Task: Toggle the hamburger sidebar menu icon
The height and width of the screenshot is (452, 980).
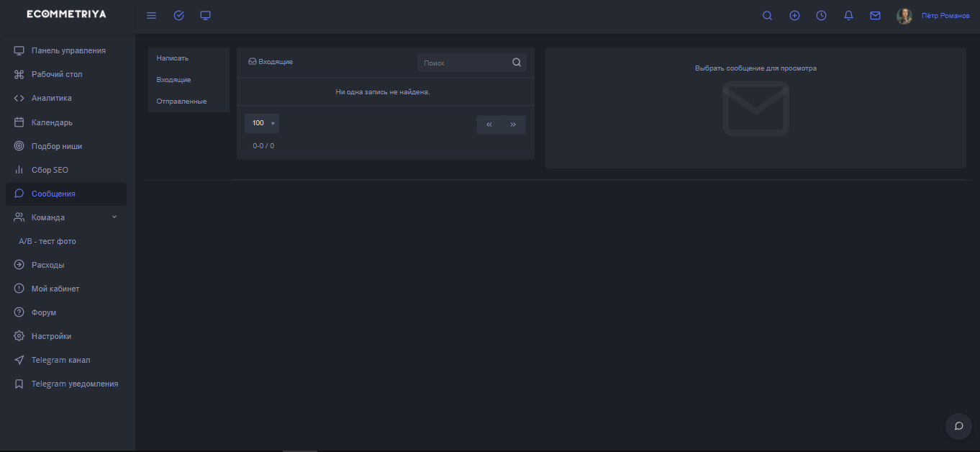Action: [151, 16]
